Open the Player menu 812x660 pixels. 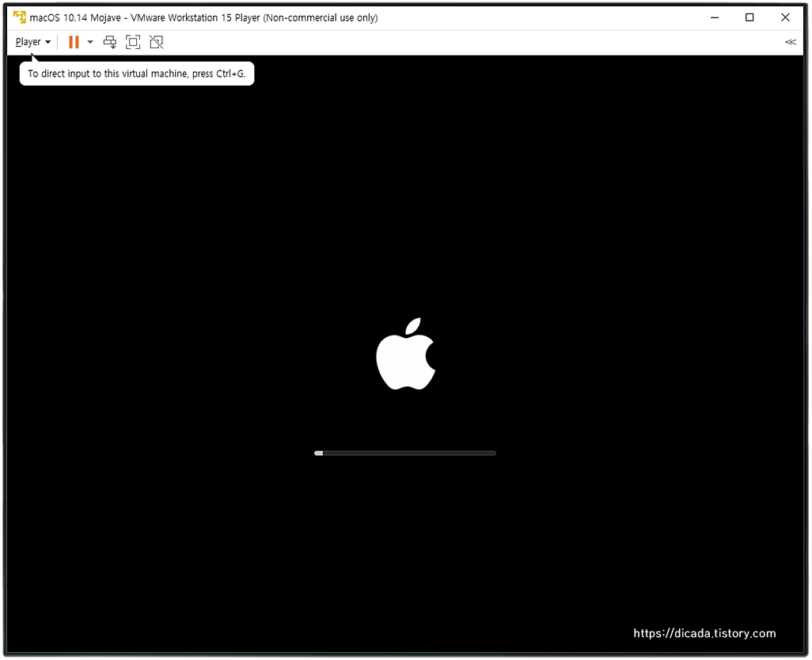pos(32,42)
